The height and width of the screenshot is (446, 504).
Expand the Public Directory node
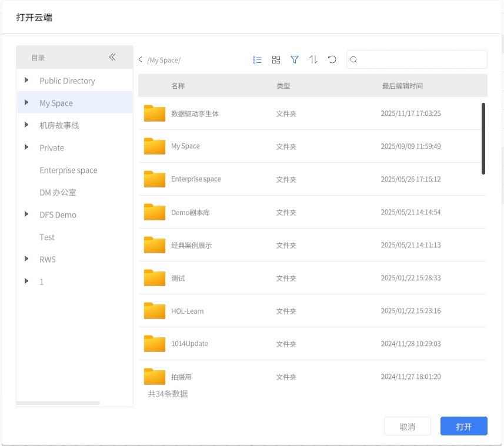pos(26,81)
